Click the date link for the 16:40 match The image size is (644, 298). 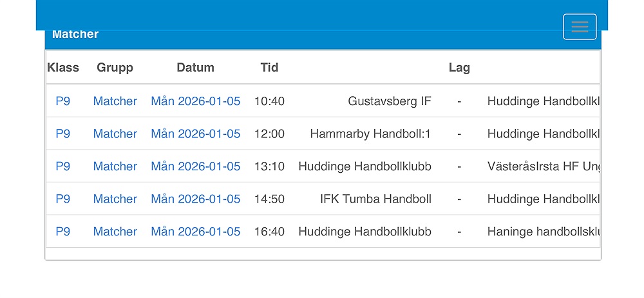(195, 232)
